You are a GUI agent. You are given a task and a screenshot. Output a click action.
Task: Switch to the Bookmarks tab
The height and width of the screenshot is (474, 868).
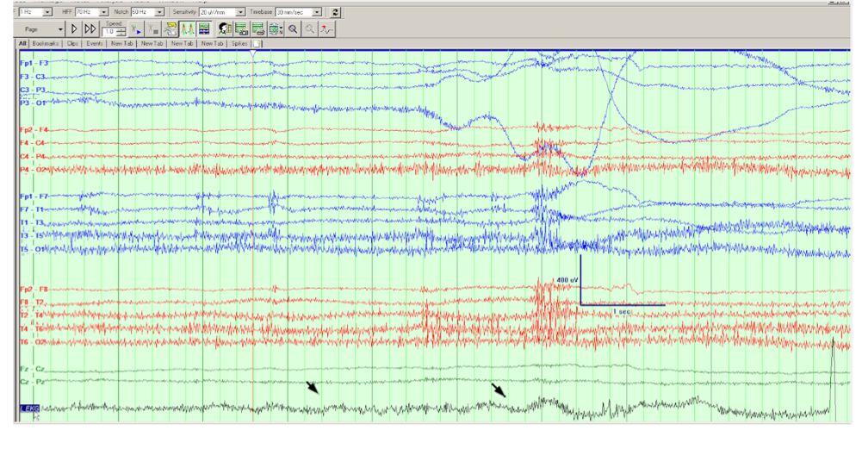pos(46,43)
